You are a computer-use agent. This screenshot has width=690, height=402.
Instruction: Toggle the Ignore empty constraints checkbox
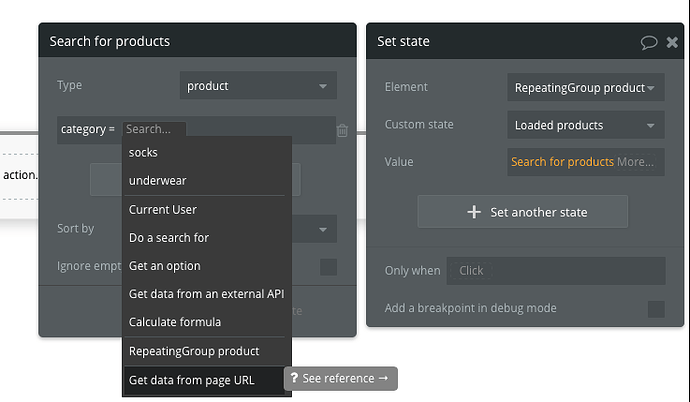[328, 267]
